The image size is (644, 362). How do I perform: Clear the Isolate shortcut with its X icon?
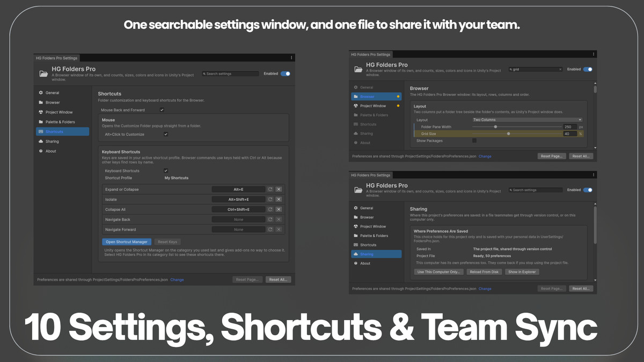[279, 200]
